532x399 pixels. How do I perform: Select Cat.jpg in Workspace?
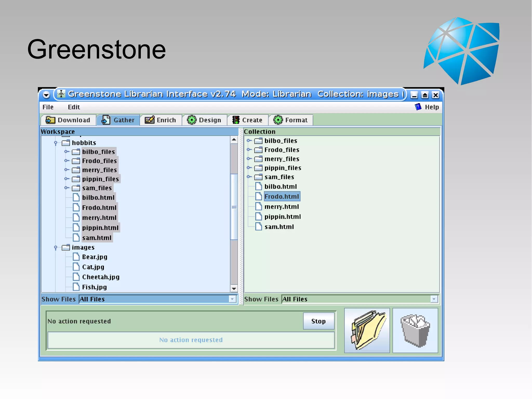[x=93, y=267]
